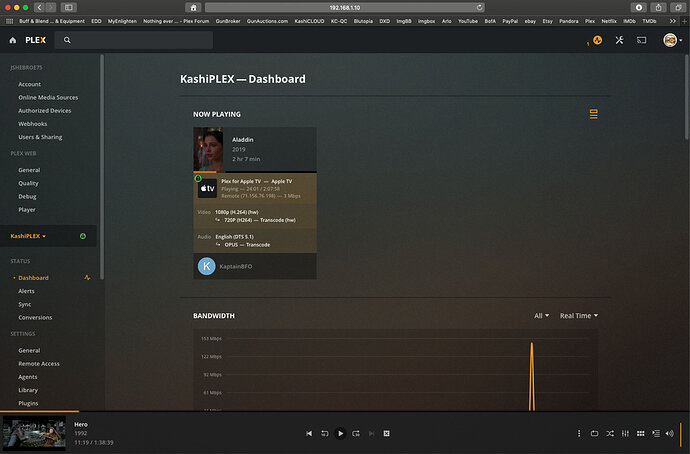Select Online Media Sources
The image size is (690, 454).
pos(48,97)
